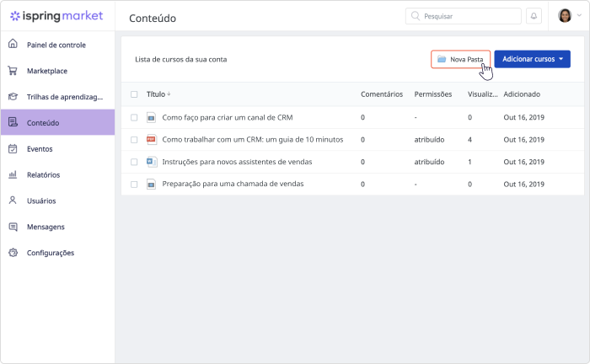
Task: Click Out 16, 2019 in Preparação row
Action: (523, 184)
